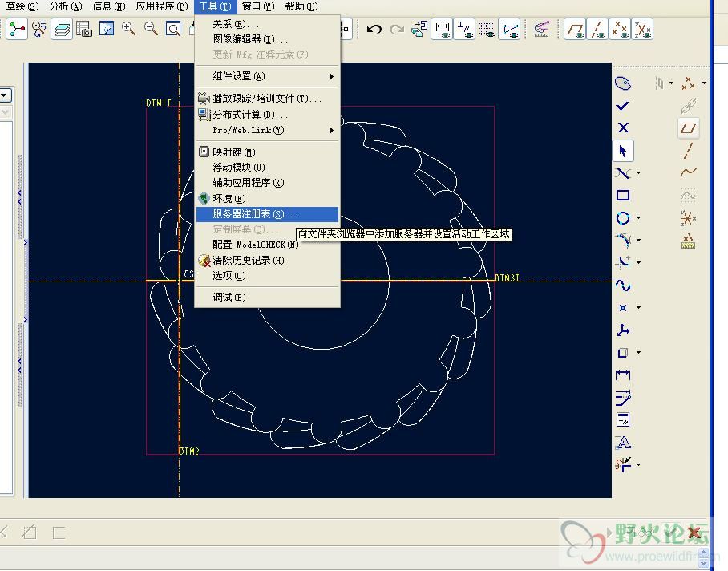
Task: Open the 分析(A) menu
Action: point(66,6)
